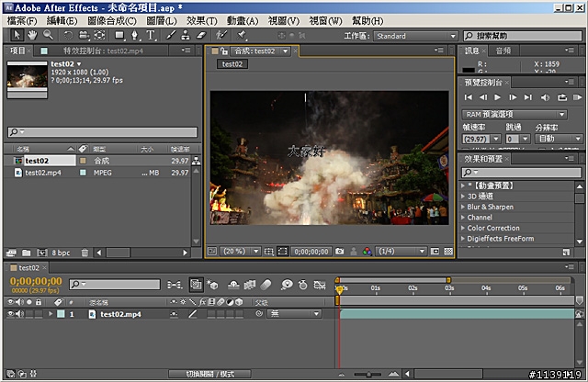Select the Puppet Pin tool
The image size is (588, 382).
243,35
